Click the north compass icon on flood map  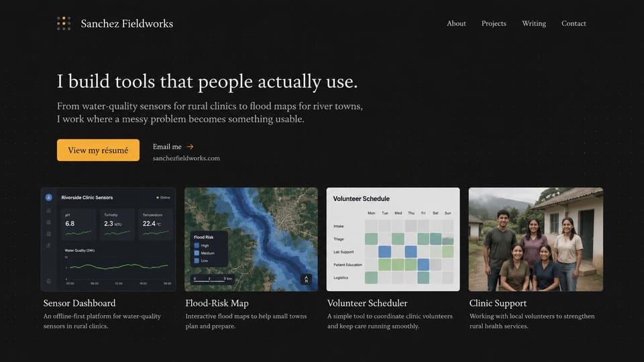click(x=306, y=279)
